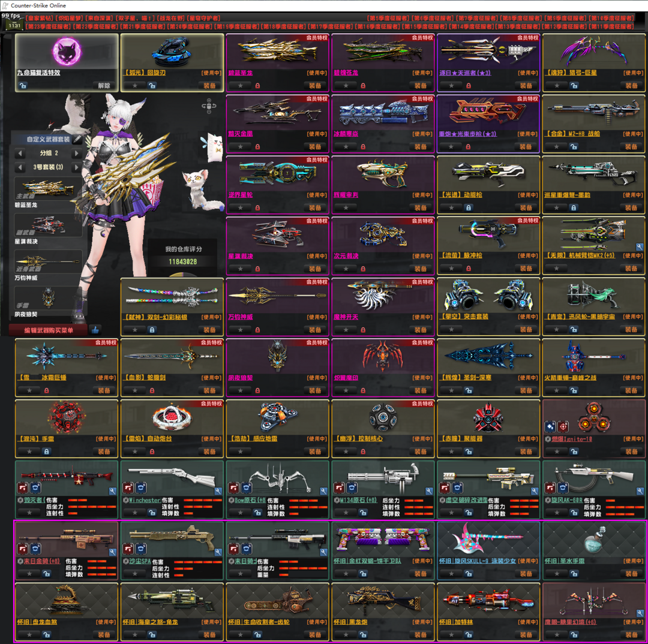This screenshot has width=648, height=644.
Task: Click the right arrow beside 分组 2
Action: [76, 154]
